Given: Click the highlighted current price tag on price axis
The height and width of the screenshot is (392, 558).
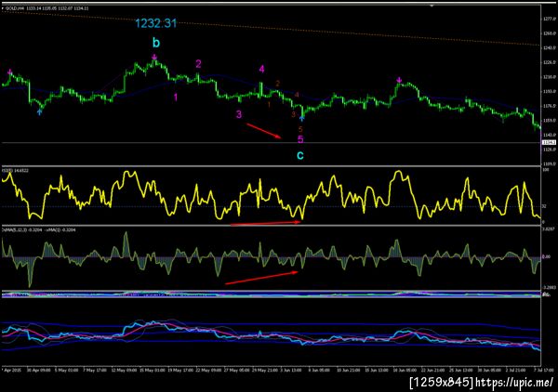Looking at the screenshot, I should point(549,142).
